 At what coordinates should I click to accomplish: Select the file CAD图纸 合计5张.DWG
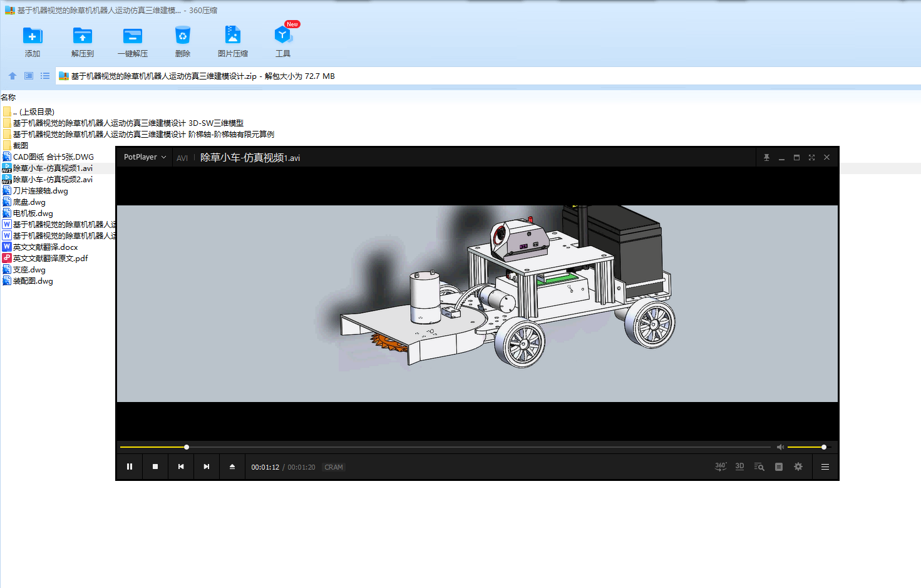tap(48, 157)
